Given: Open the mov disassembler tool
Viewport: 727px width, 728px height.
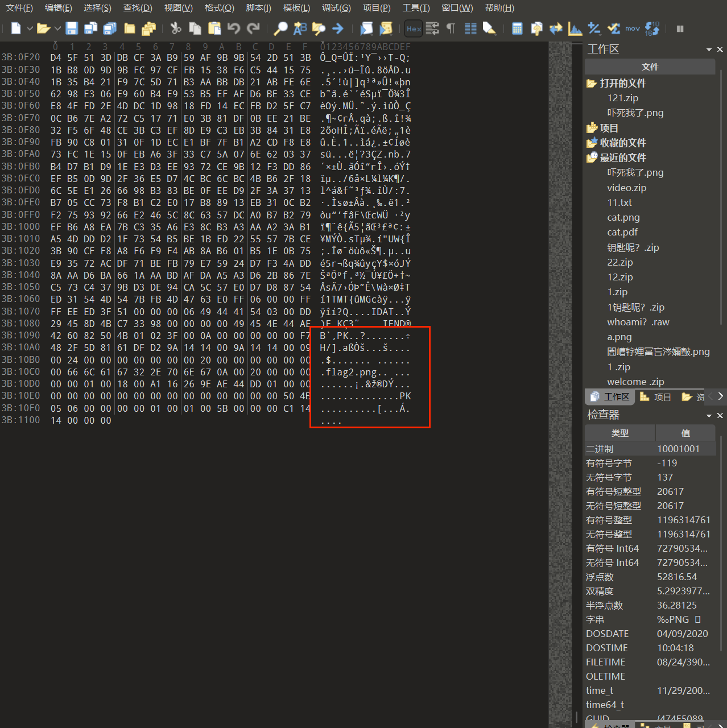Looking at the screenshot, I should click(x=633, y=28).
